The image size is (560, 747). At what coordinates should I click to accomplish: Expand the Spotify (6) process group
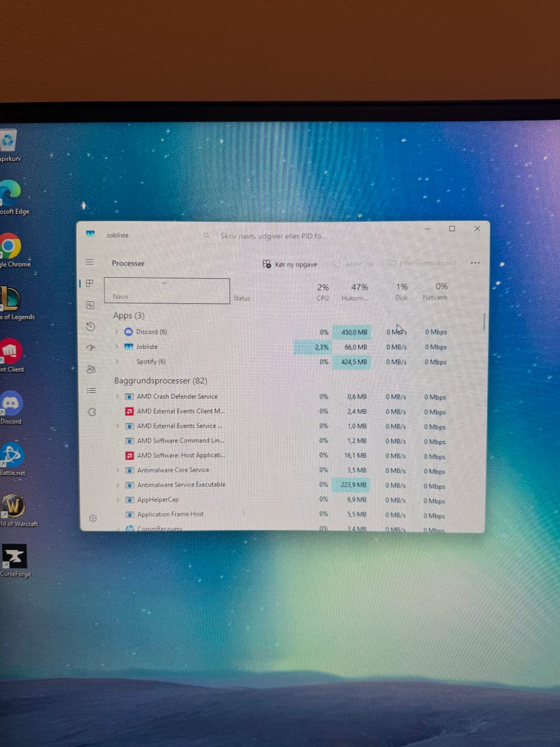point(117,361)
